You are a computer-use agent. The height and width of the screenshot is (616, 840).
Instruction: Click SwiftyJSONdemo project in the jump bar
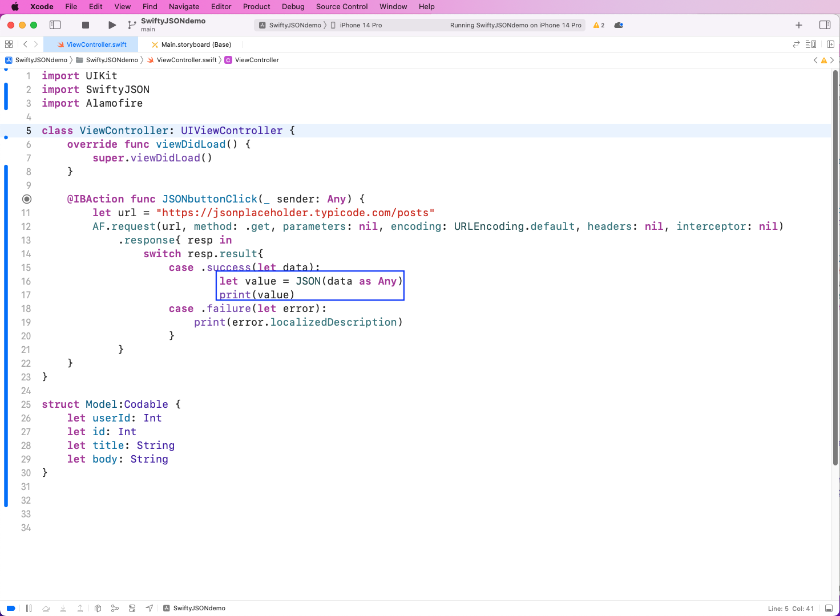pos(37,60)
